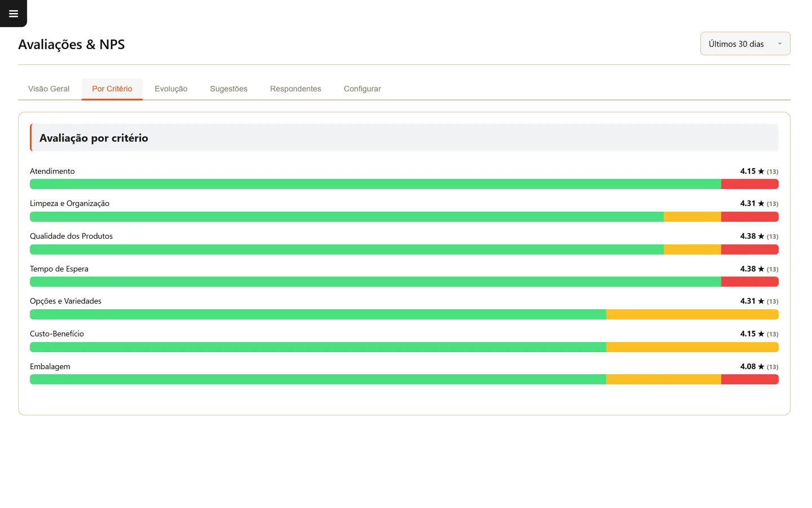Viewport: 812px width, 508px height.
Task: Click the star icon for Atendimento rating
Action: [x=761, y=171]
